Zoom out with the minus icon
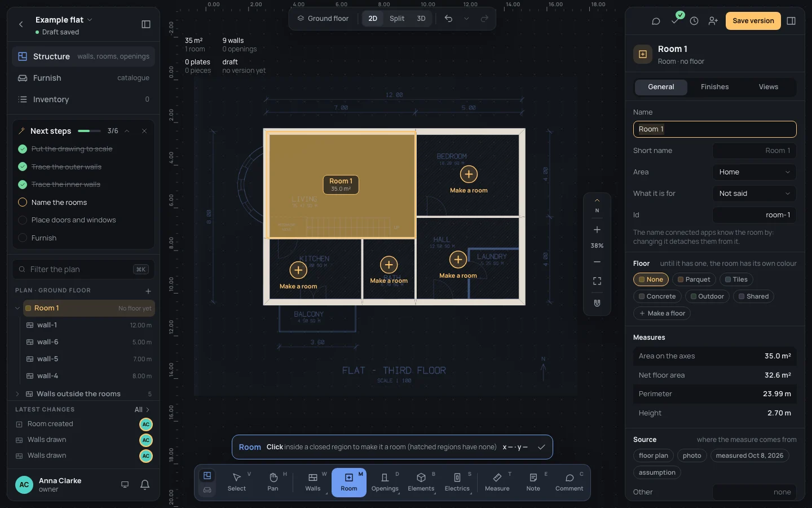 click(x=597, y=262)
